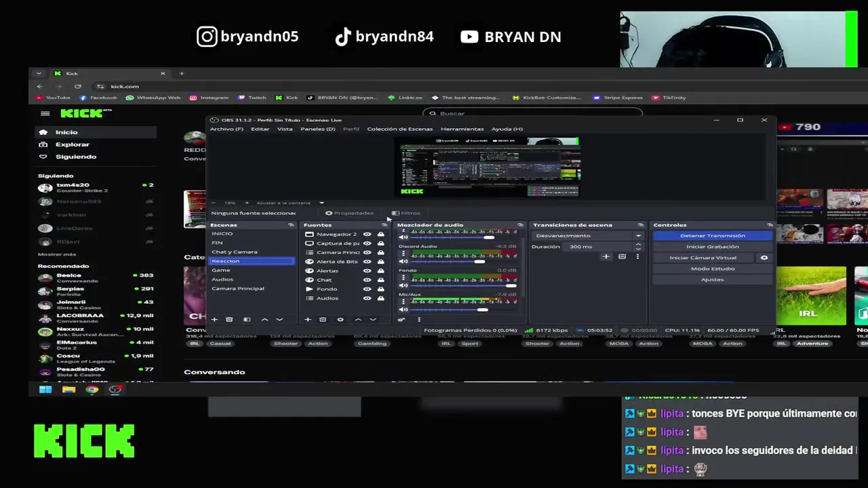Open OBS Ajustes button
The width and height of the screenshot is (868, 488).
(713, 279)
